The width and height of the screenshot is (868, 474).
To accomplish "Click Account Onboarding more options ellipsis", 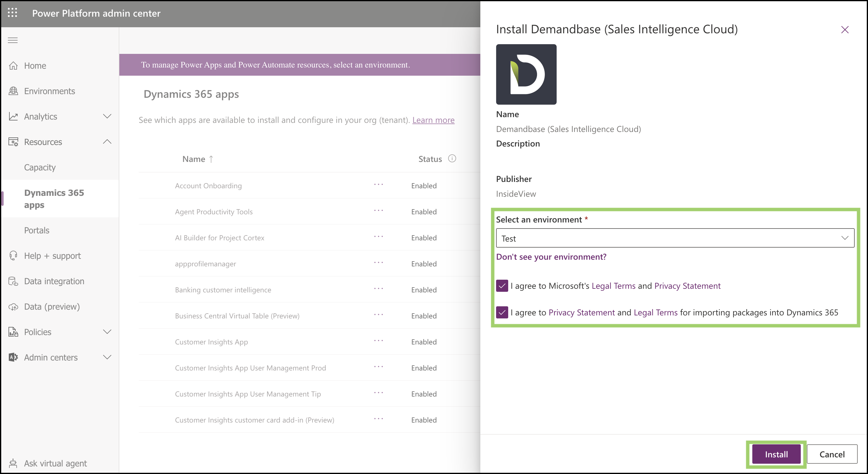I will pos(378,184).
